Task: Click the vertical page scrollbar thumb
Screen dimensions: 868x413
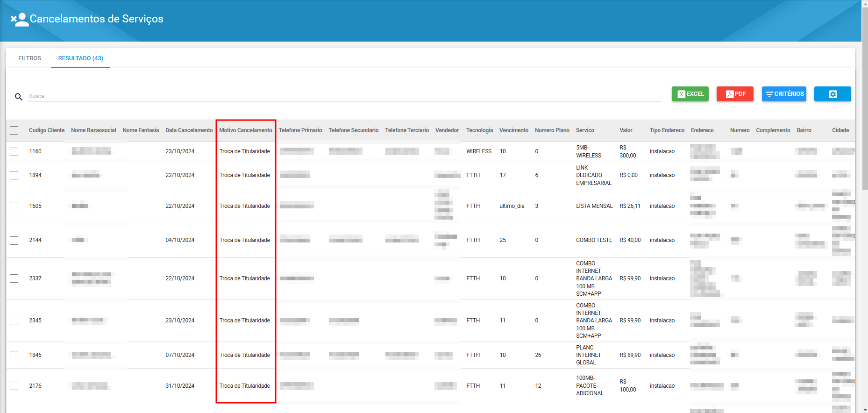Action: [x=865, y=98]
